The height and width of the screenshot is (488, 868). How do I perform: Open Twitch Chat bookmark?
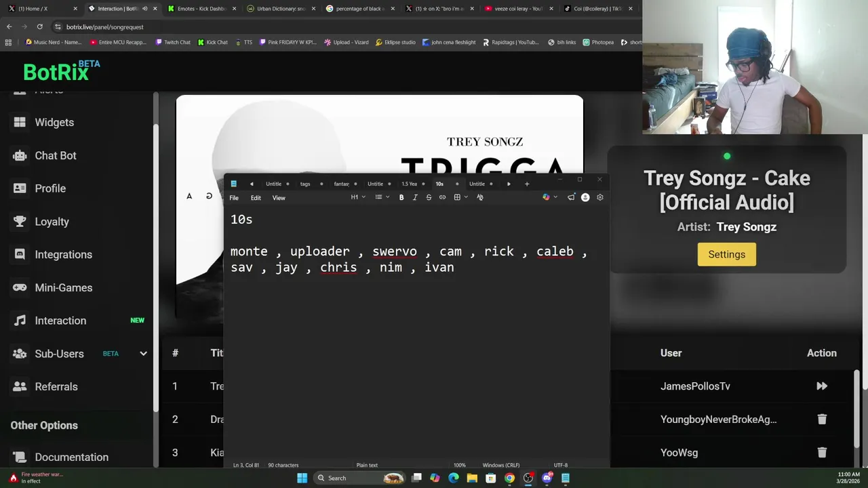173,42
